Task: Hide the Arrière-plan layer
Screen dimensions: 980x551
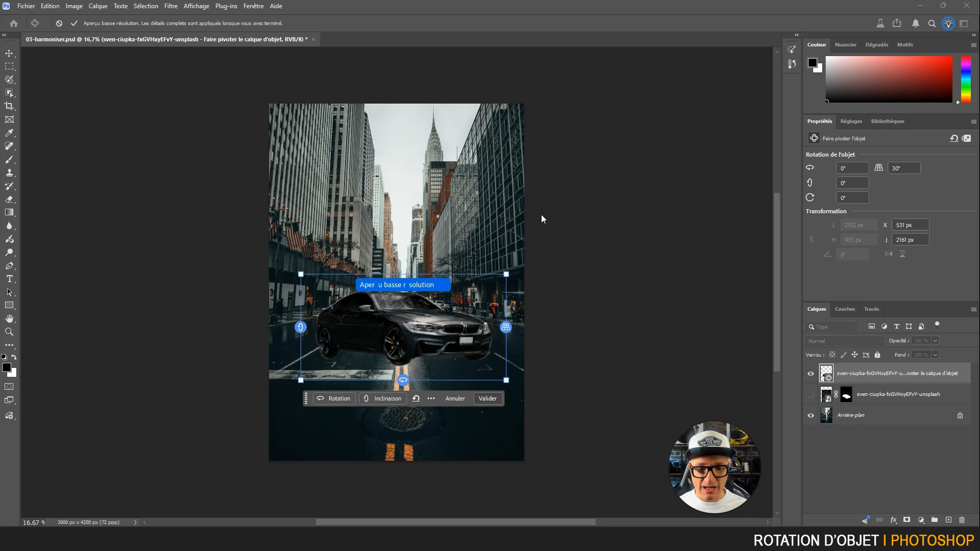Action: (811, 415)
